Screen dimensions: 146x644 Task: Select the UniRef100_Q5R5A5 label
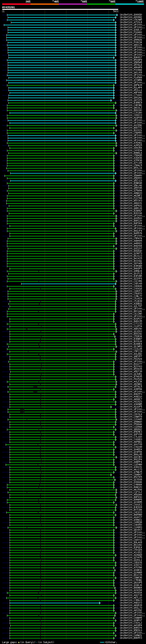click(x=131, y=63)
